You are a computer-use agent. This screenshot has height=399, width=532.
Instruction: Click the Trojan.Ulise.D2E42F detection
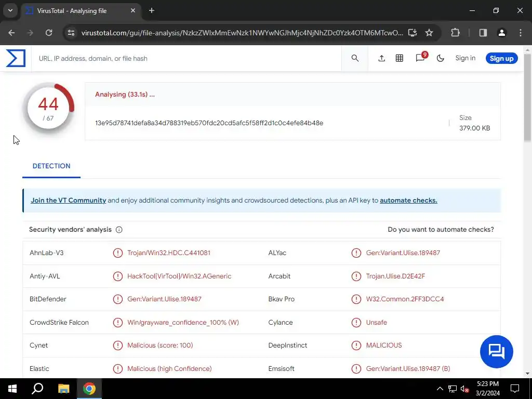click(x=395, y=276)
